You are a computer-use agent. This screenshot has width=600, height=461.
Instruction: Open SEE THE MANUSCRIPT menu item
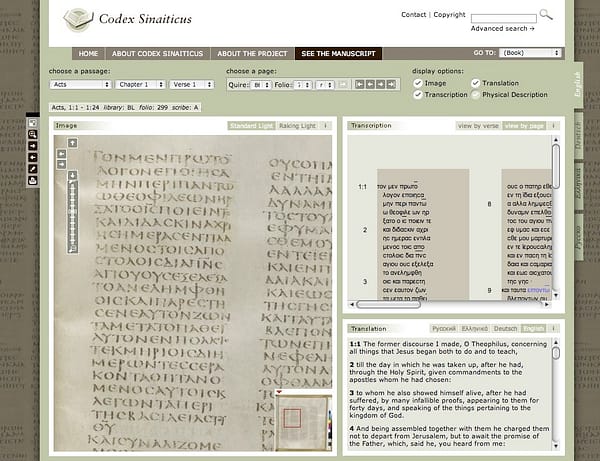[338, 54]
